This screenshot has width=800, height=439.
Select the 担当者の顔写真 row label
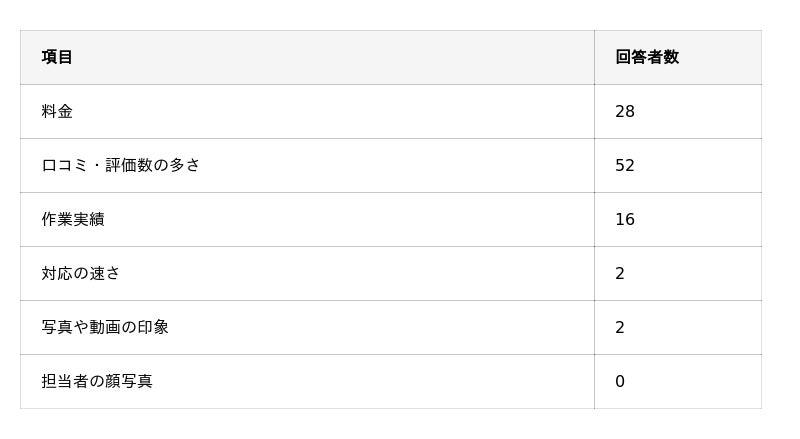pyautogui.click(x=97, y=381)
